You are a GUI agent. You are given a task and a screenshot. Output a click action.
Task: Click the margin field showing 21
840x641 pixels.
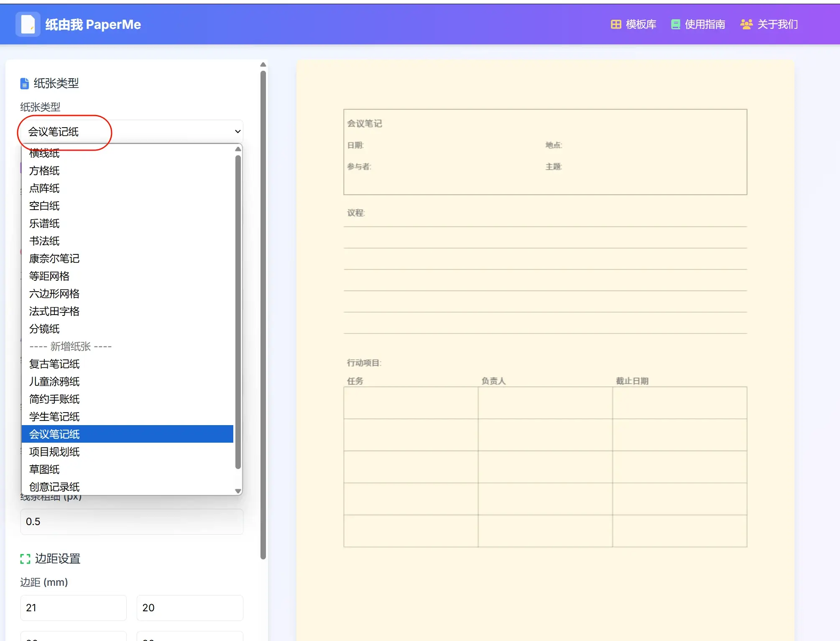tap(73, 608)
